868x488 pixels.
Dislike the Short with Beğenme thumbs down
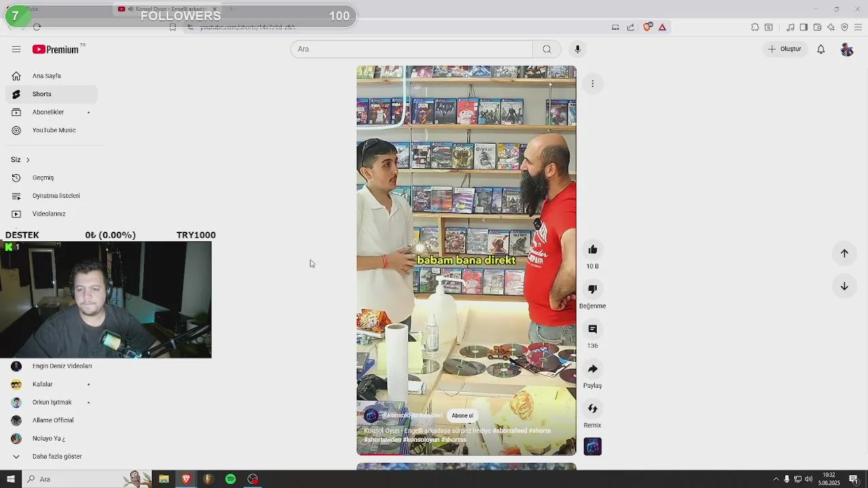(593, 289)
